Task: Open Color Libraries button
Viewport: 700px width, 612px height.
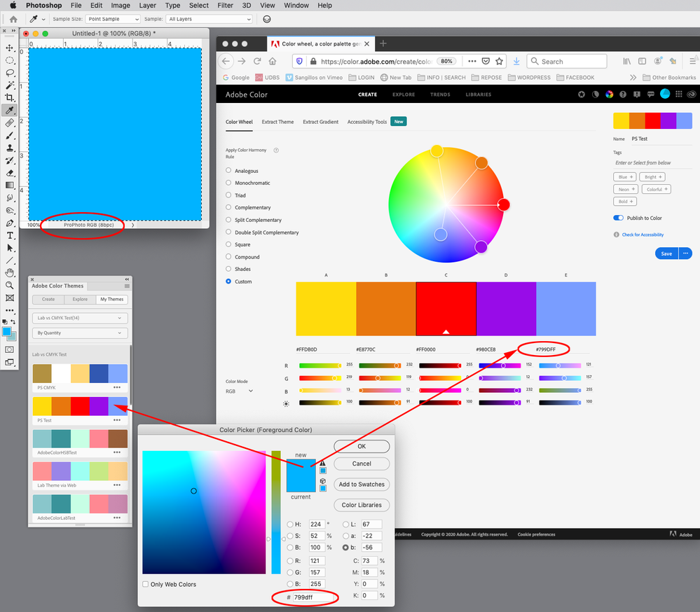Action: 362,505
